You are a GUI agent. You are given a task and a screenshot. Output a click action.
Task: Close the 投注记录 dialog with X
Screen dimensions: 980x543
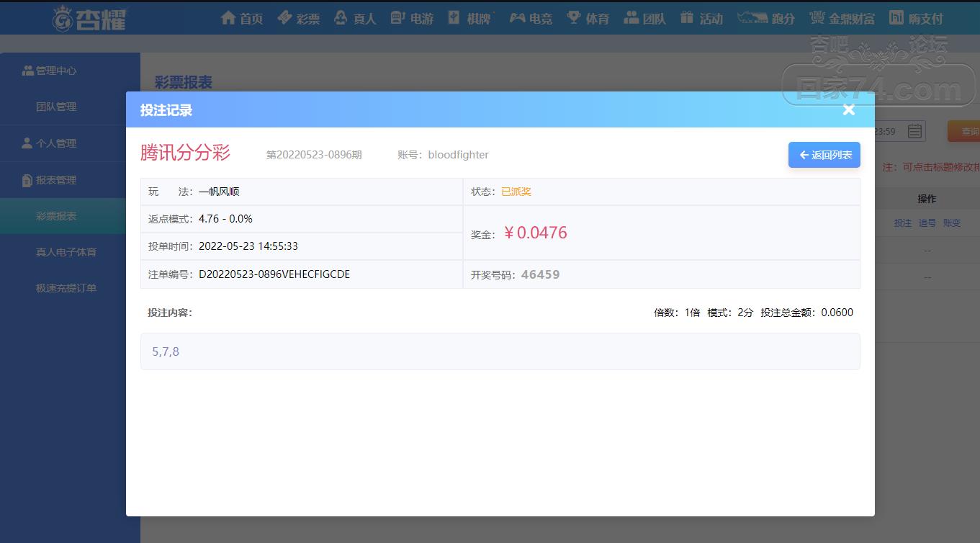(849, 109)
